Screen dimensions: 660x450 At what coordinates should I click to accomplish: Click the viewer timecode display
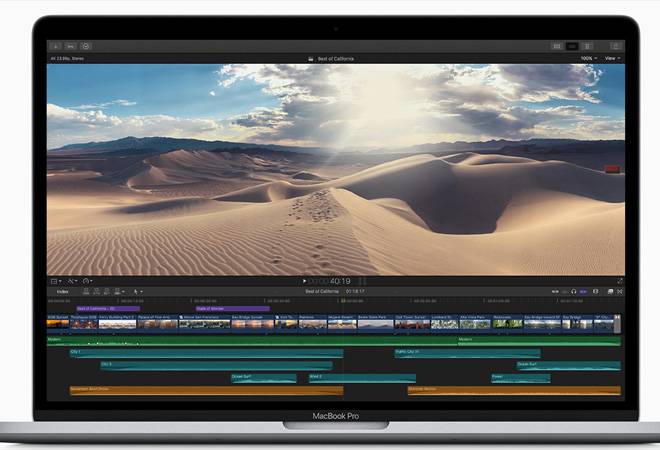330,281
